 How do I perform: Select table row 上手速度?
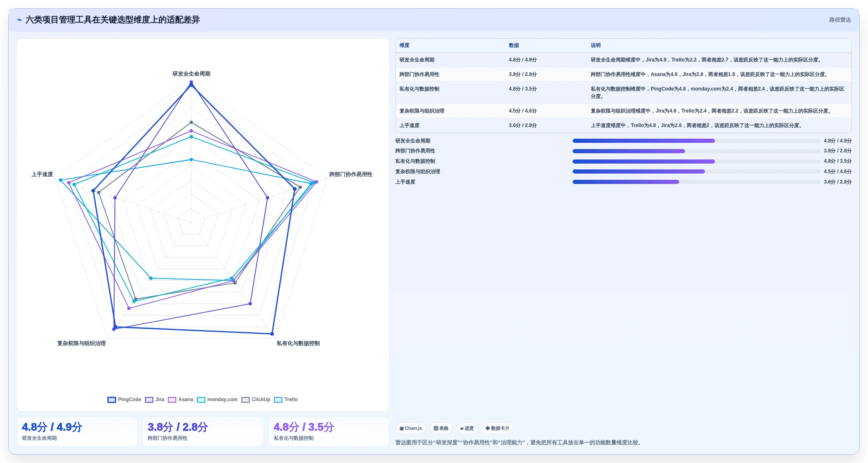pyautogui.click(x=623, y=125)
